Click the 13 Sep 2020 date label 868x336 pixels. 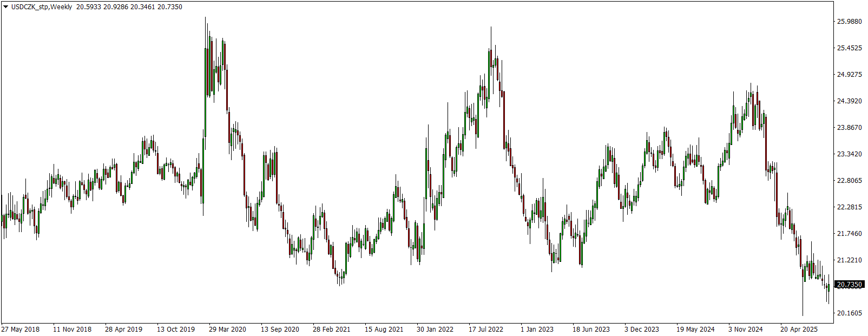(280, 330)
